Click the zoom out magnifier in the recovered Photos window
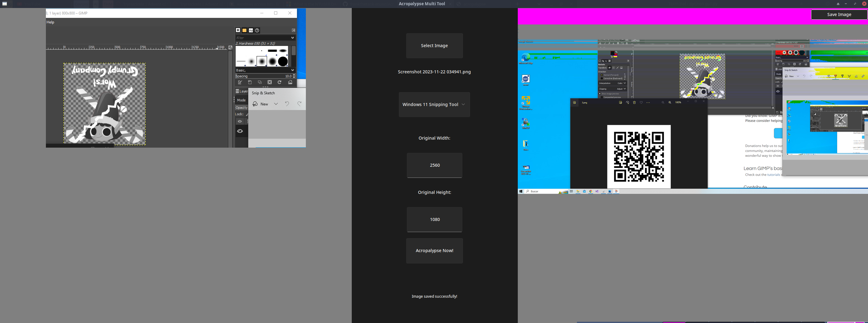 click(663, 103)
